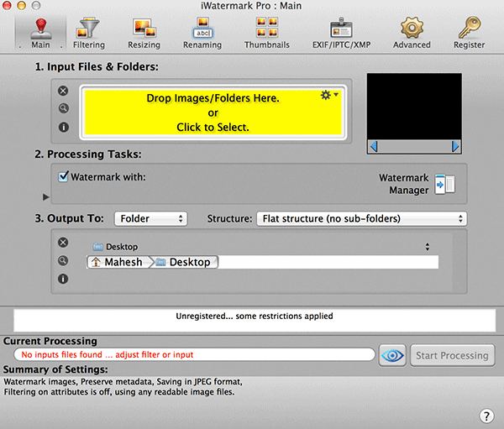This screenshot has width=504, height=429.
Task: Show output folder info icon
Action: (63, 279)
